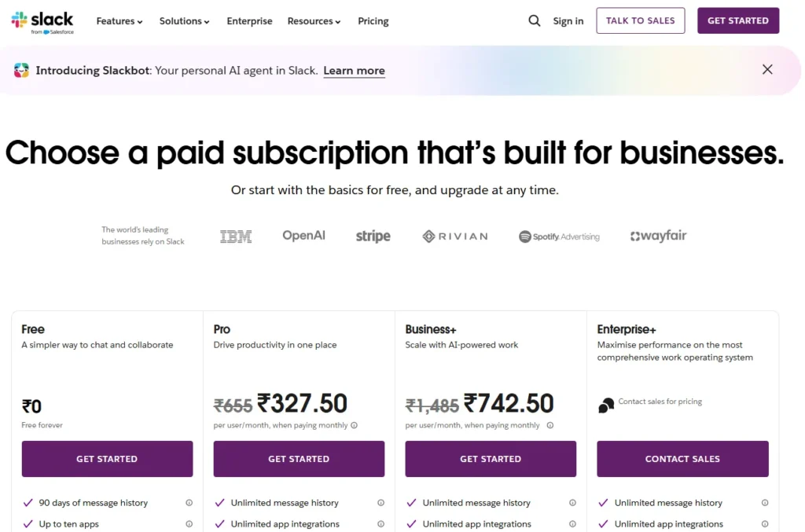Show info for Pro per user/month pricing
The width and height of the screenshot is (805, 532).
pyautogui.click(x=355, y=426)
